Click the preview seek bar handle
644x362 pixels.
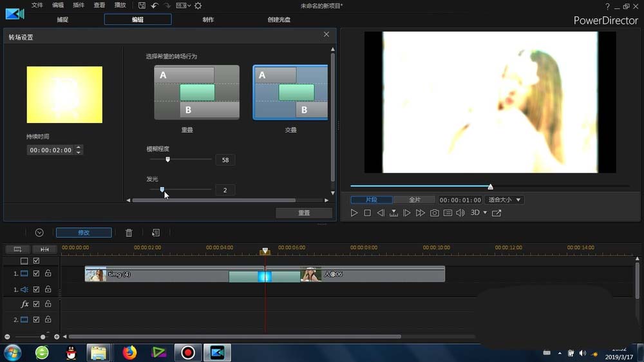coord(490,187)
